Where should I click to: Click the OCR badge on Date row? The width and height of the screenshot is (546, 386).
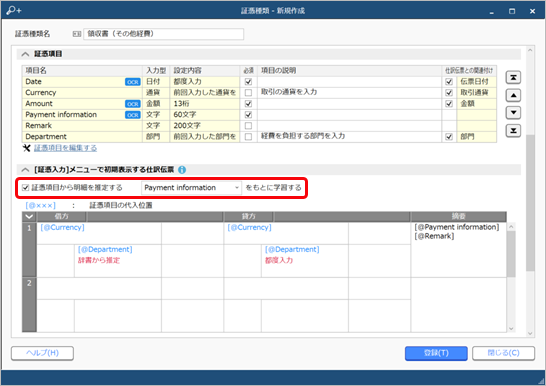tap(133, 82)
